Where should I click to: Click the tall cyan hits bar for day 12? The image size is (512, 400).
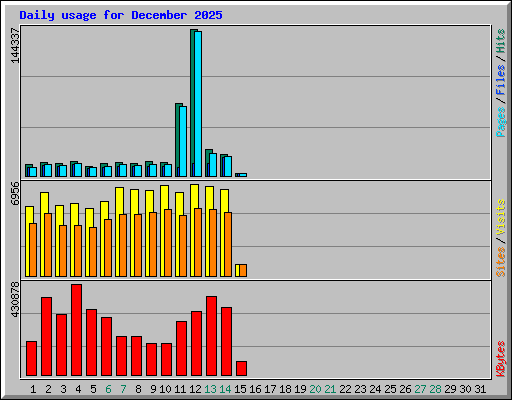(198, 104)
